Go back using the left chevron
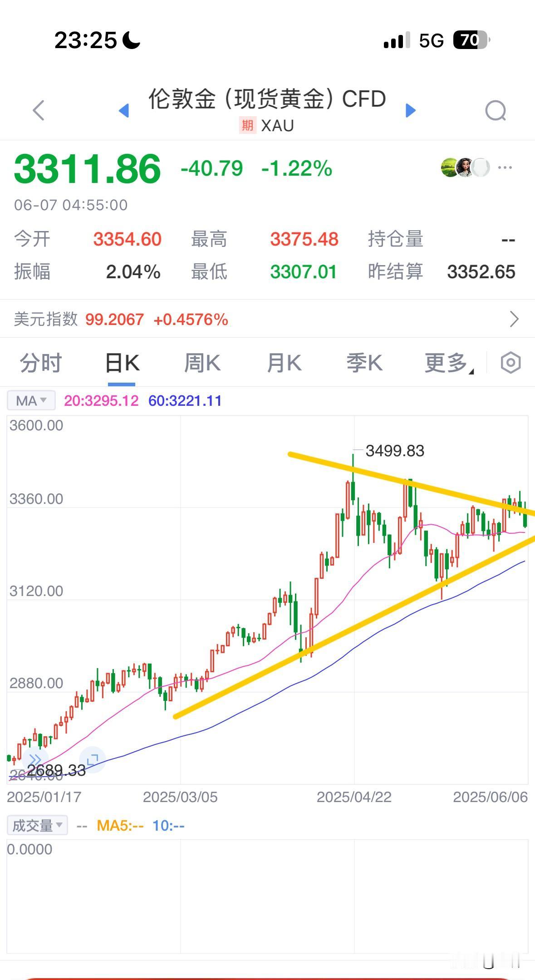 pyautogui.click(x=39, y=110)
